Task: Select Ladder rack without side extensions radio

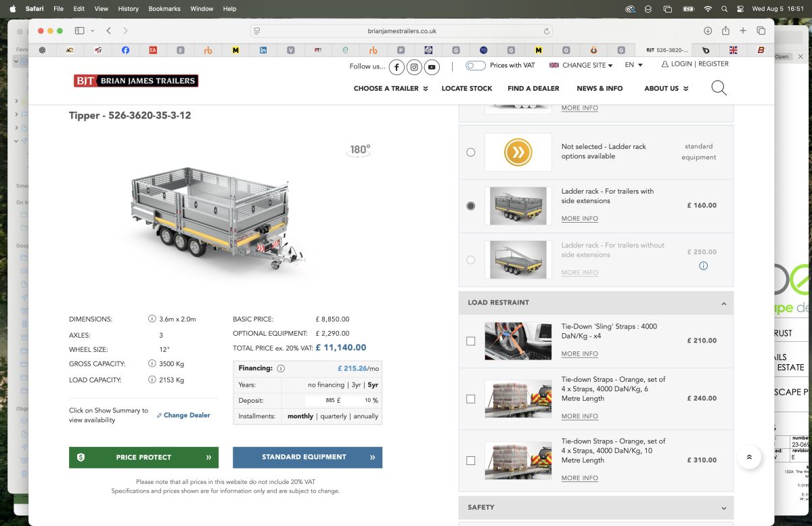Action: (471, 260)
